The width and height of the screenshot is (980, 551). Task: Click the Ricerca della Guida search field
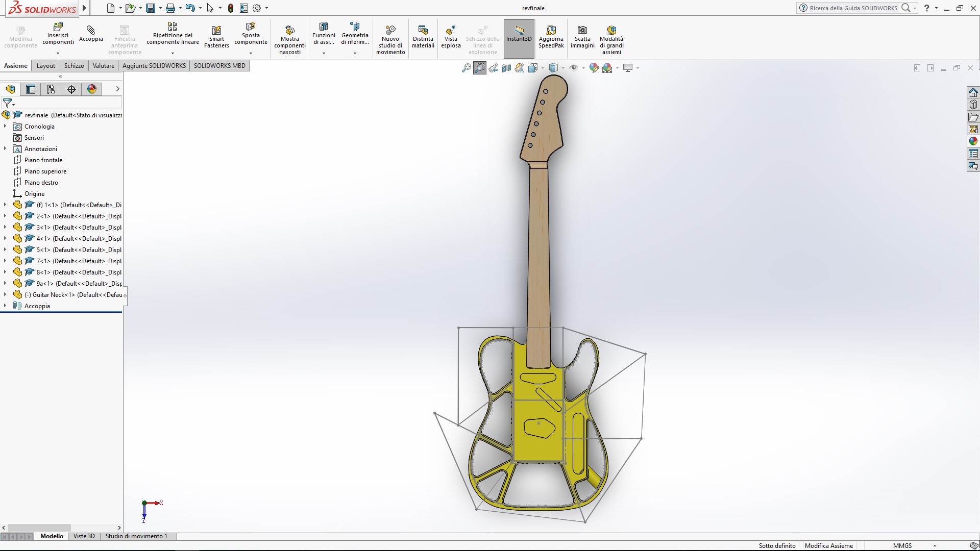coord(853,8)
